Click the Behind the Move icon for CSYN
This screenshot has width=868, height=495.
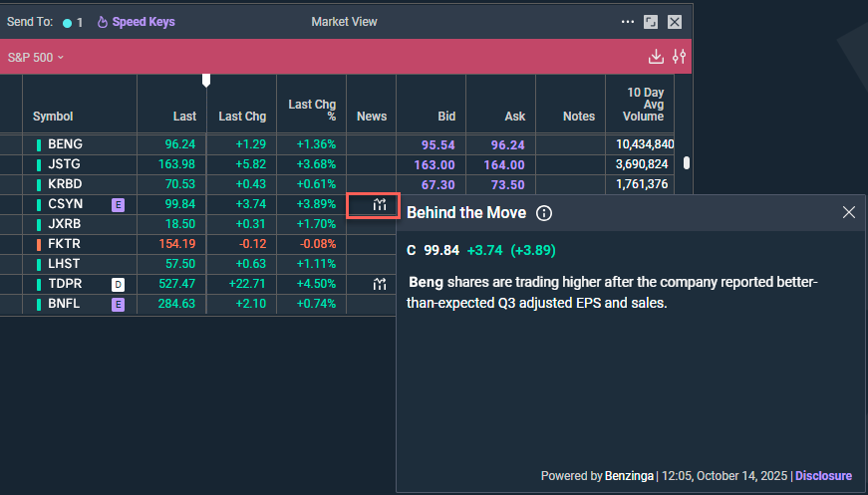click(373, 205)
